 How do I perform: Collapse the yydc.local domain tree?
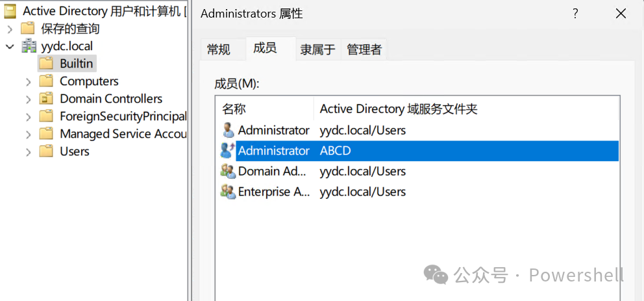click(x=10, y=46)
